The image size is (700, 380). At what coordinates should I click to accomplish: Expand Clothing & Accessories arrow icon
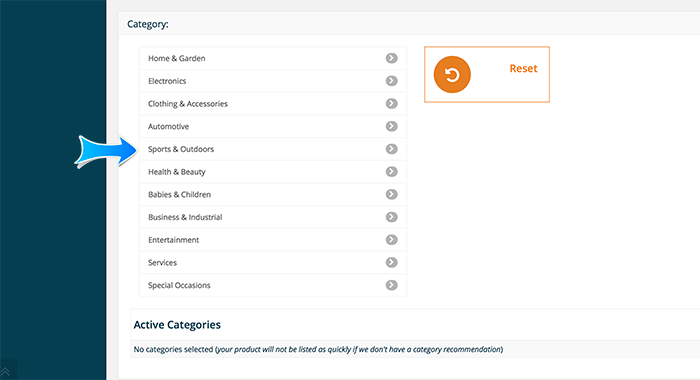tap(392, 104)
